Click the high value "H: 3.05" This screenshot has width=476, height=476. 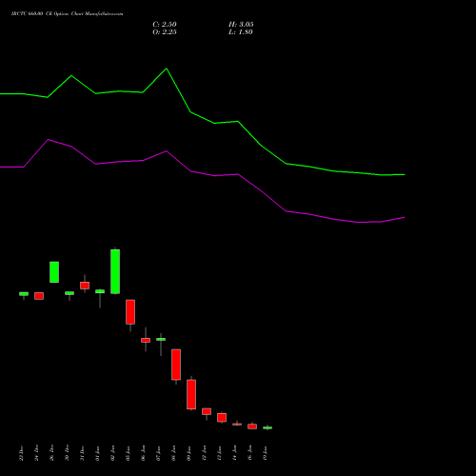point(241,25)
